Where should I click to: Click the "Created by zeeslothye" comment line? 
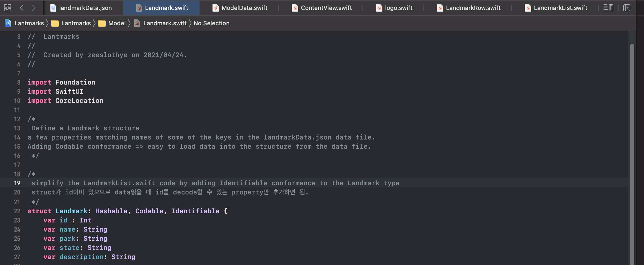(107, 55)
